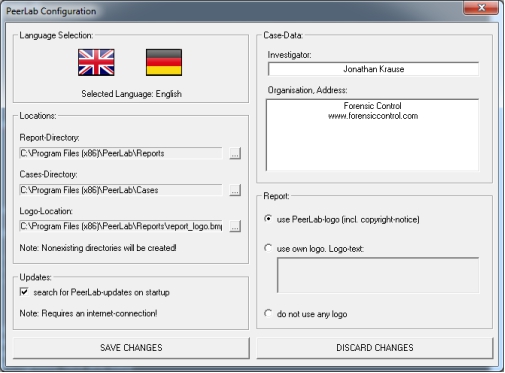Click the 'Investigator:' label
The width and height of the screenshot is (505, 373).
point(289,55)
